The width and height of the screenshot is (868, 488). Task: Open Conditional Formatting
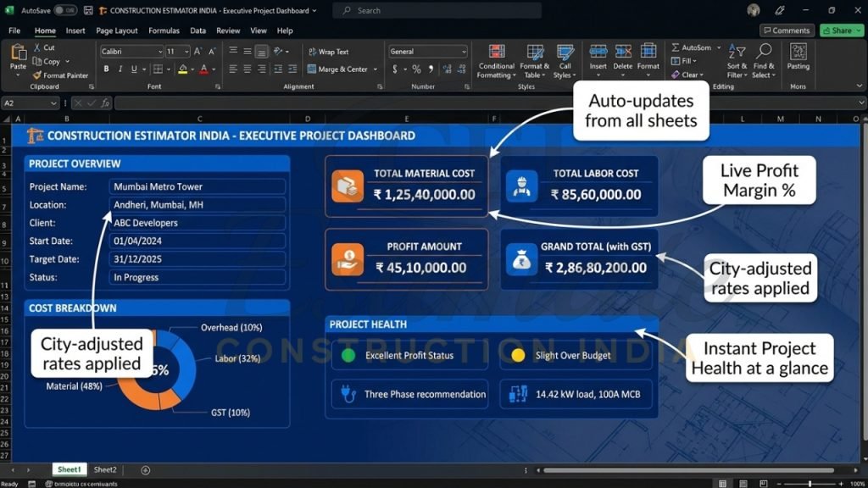click(x=496, y=61)
